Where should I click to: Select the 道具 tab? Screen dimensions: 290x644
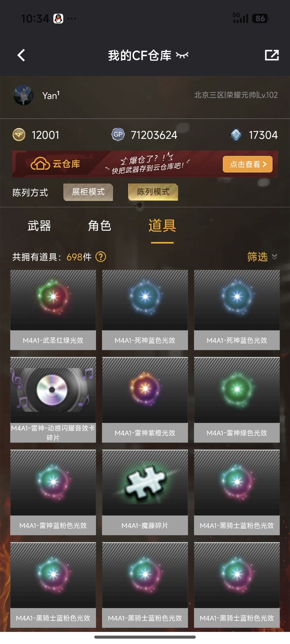pyautogui.click(x=162, y=226)
